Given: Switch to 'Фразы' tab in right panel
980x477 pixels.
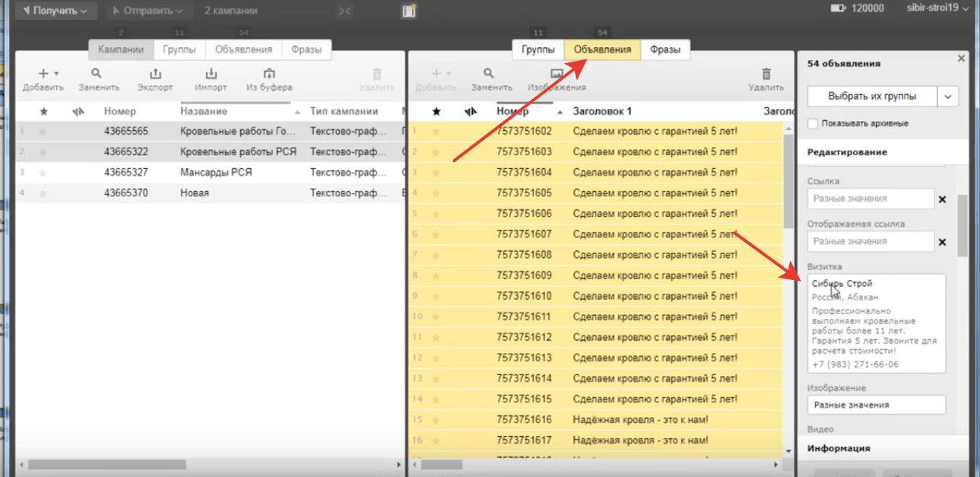Looking at the screenshot, I should point(664,49).
